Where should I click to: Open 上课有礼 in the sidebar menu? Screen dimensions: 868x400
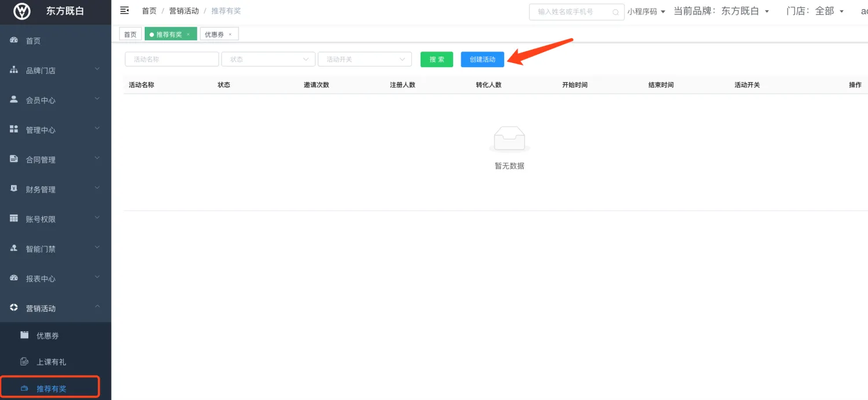[x=51, y=362]
